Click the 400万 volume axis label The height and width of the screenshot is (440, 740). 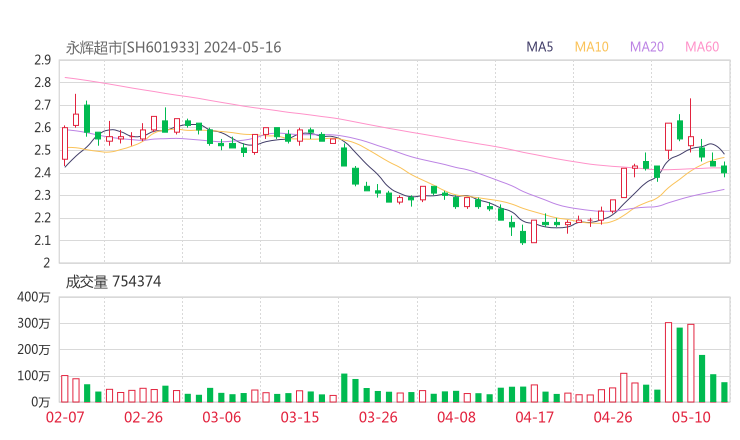35,297
